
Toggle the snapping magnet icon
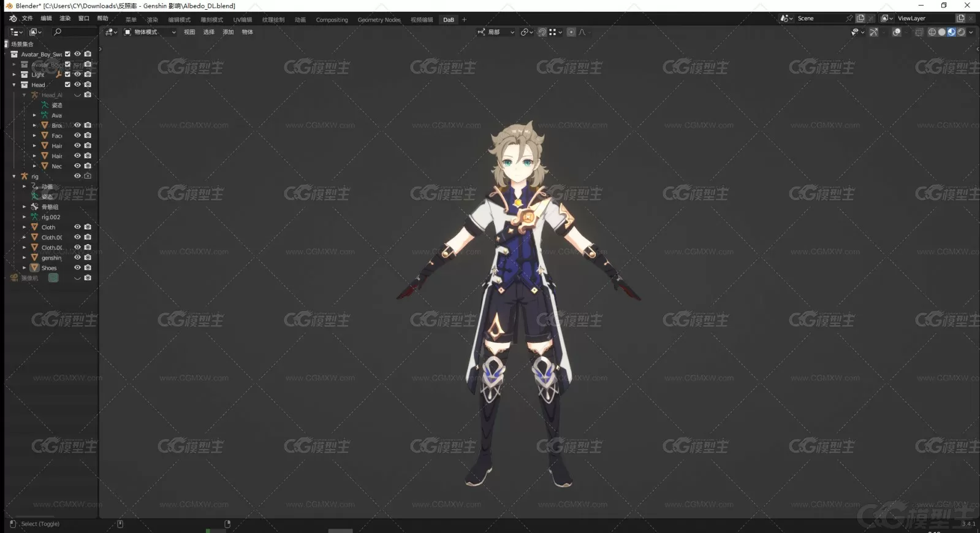(542, 32)
